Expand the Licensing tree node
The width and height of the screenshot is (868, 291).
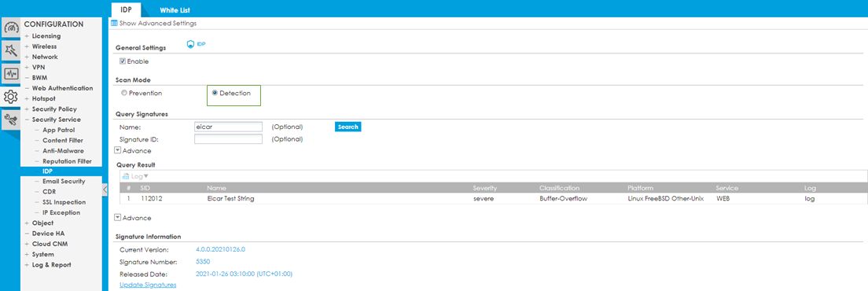(27, 36)
